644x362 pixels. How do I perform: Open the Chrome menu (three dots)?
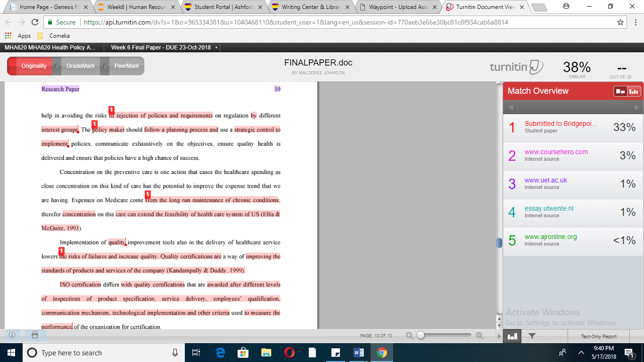(636, 22)
